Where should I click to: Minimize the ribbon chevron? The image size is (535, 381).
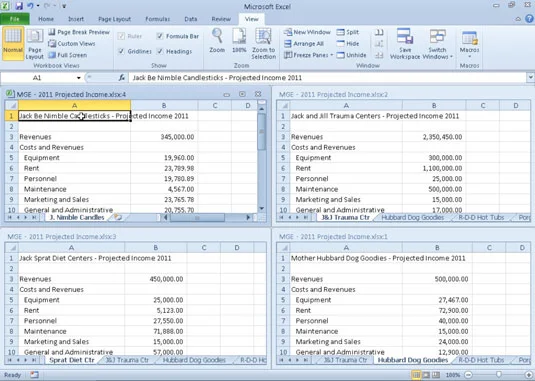tap(518, 19)
